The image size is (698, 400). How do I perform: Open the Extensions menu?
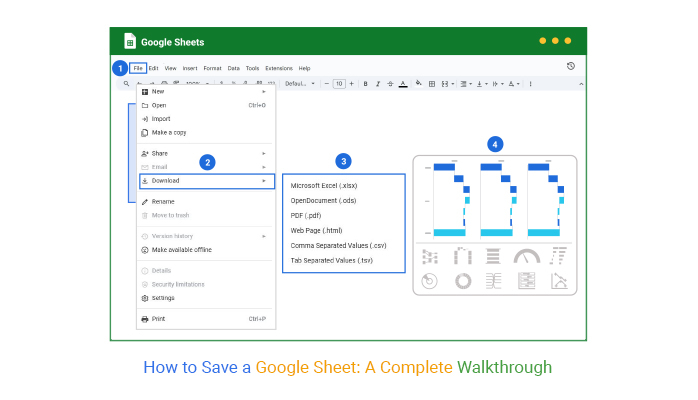click(x=279, y=68)
